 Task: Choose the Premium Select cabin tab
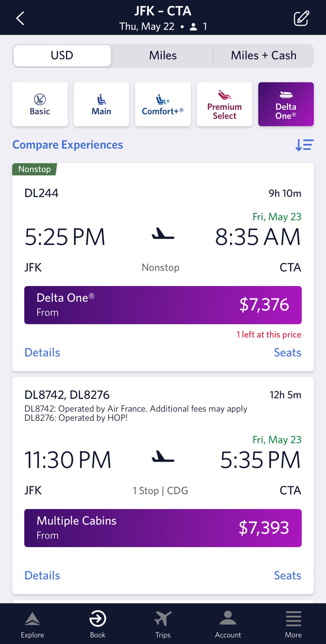tap(224, 104)
